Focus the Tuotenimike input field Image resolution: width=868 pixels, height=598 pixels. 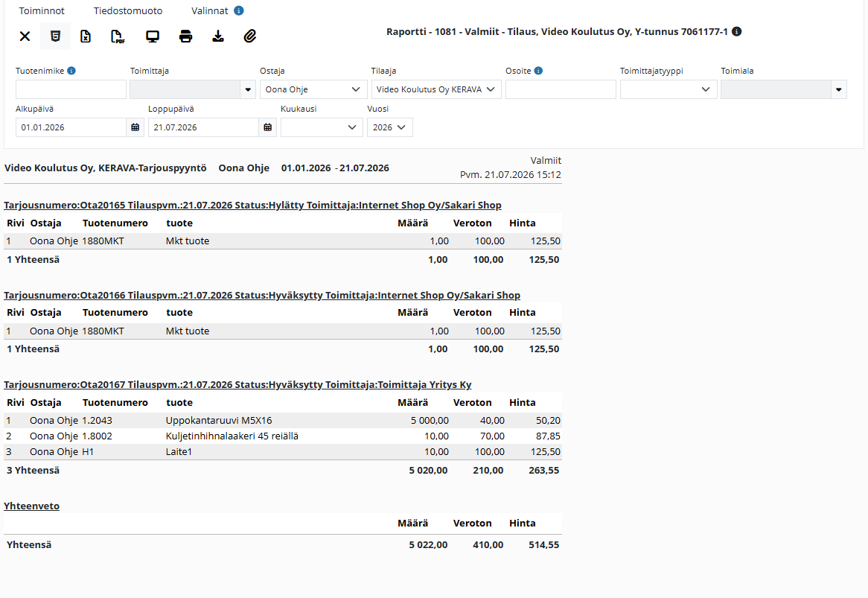click(x=71, y=89)
